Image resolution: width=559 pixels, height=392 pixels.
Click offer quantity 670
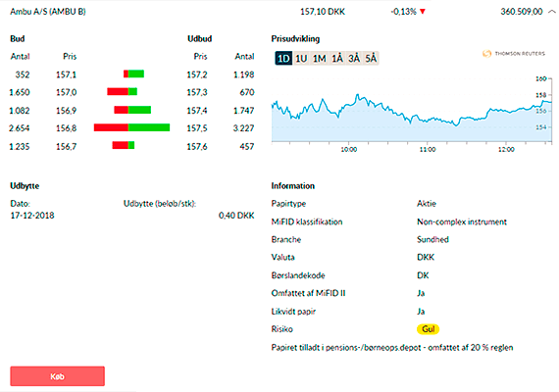point(247,92)
